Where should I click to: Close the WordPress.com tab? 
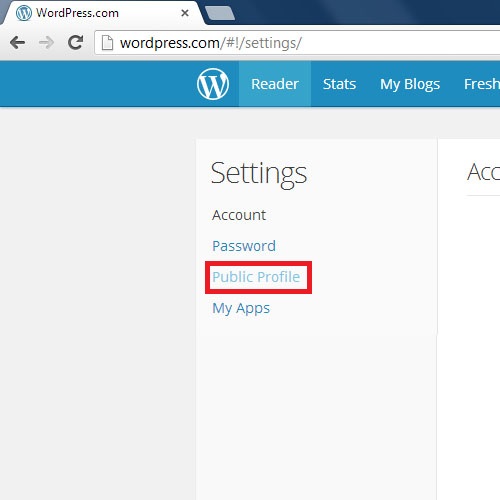pyautogui.click(x=185, y=13)
